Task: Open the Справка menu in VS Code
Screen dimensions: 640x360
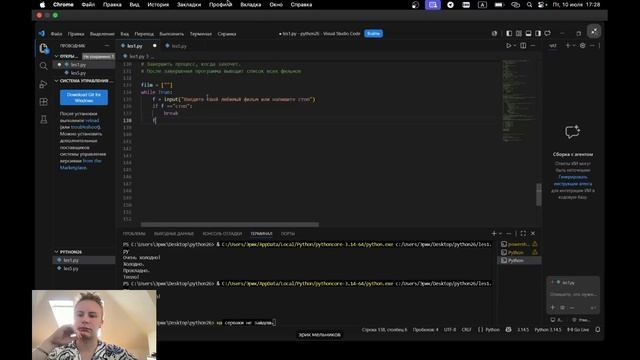Action: pyautogui.click(x=227, y=34)
